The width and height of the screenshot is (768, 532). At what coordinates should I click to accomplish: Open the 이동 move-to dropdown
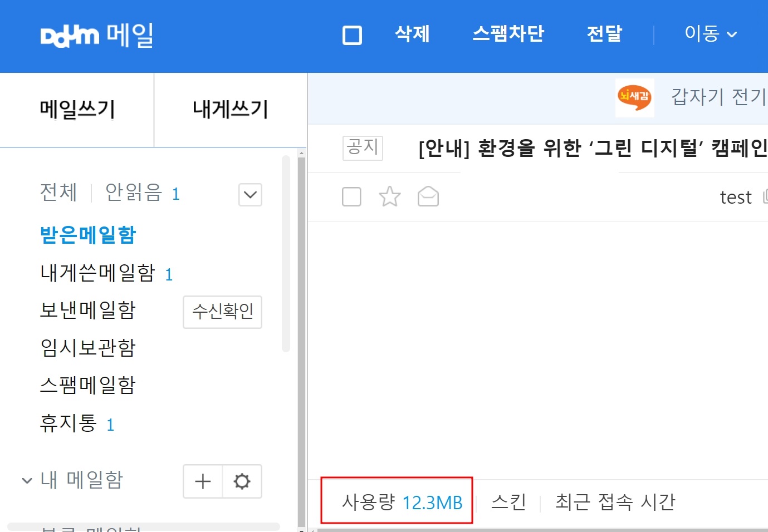click(x=710, y=35)
